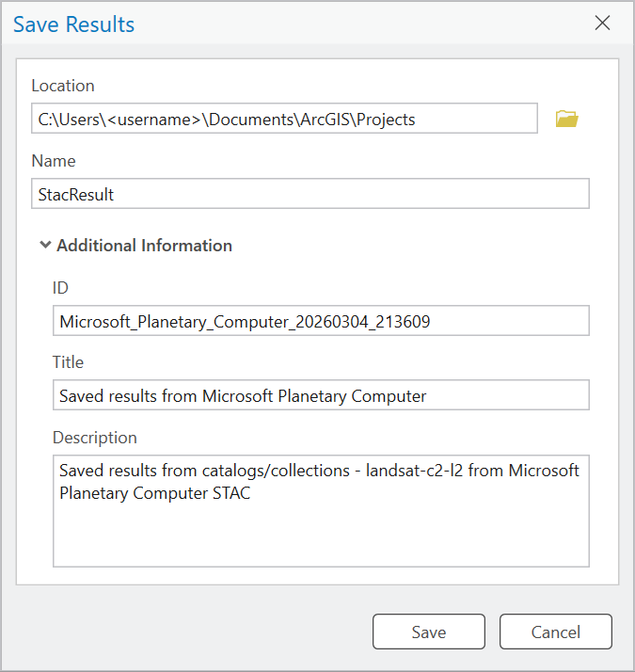Click inside the Description text box
Screen dimensions: 635x672
(x=321, y=511)
